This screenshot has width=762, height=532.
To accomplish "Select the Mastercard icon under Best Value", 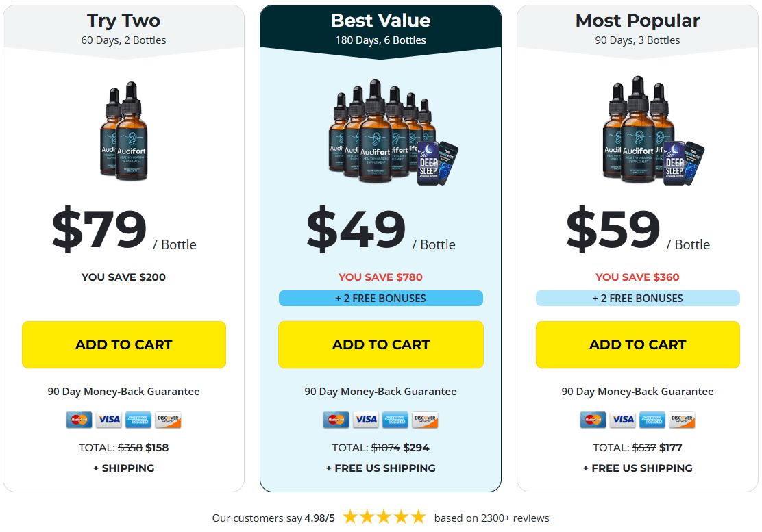I will tap(339, 420).
